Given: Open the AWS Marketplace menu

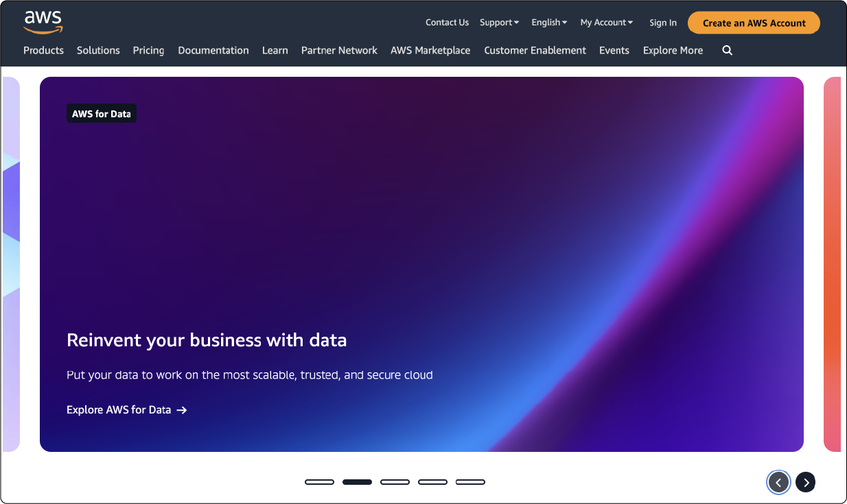Looking at the screenshot, I should [430, 50].
